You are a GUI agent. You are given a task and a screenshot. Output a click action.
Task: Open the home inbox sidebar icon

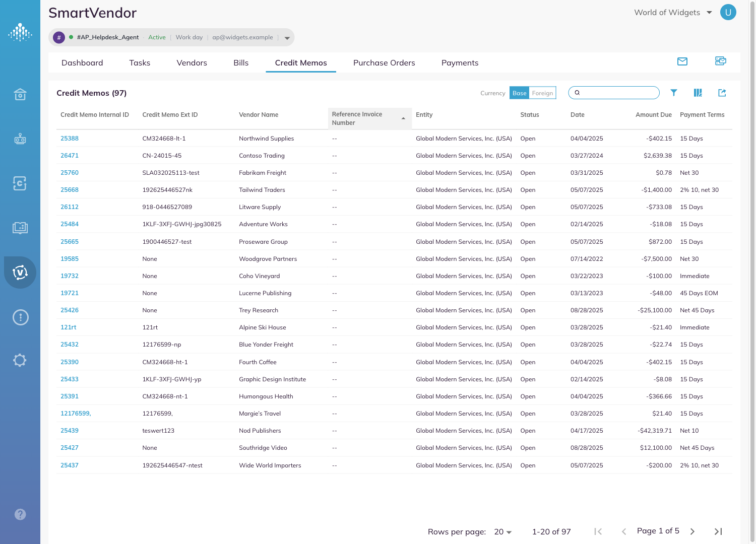[20, 94]
